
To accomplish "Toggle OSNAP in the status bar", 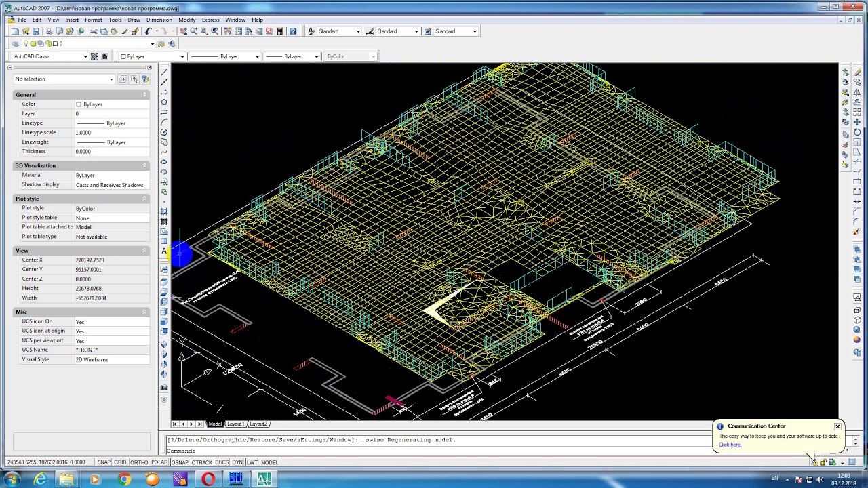I will click(x=180, y=462).
